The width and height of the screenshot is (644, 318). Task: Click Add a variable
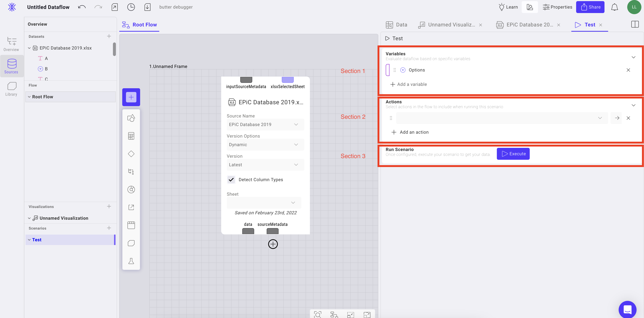click(408, 84)
